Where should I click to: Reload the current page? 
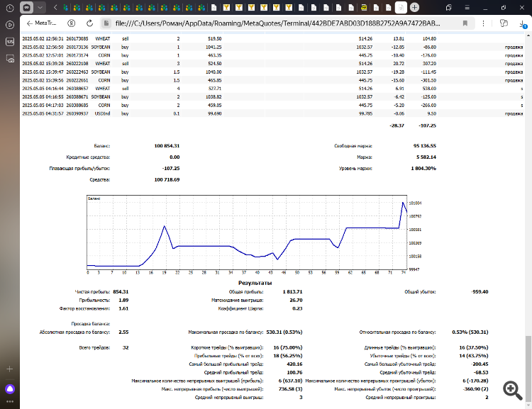point(89,23)
